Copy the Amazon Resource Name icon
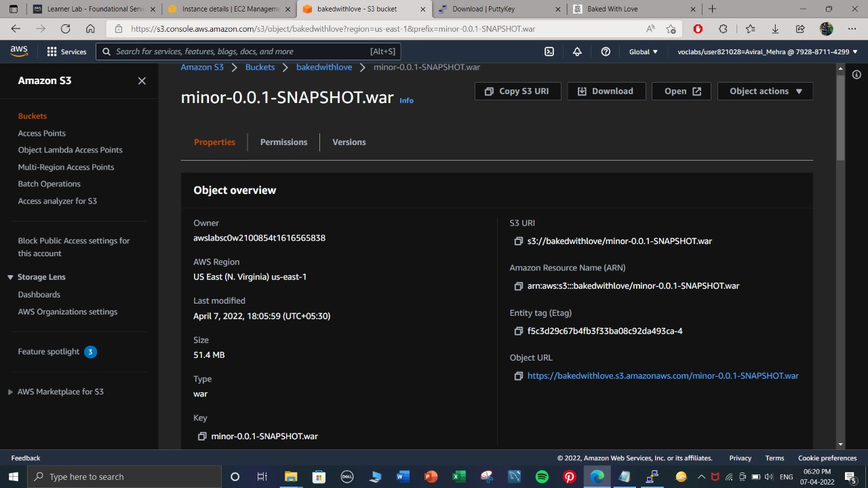The image size is (868, 488). pos(518,286)
